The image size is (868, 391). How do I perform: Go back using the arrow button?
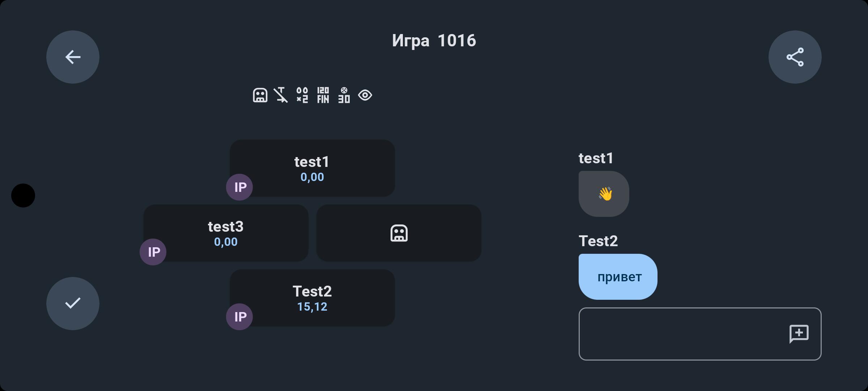coord(73,57)
